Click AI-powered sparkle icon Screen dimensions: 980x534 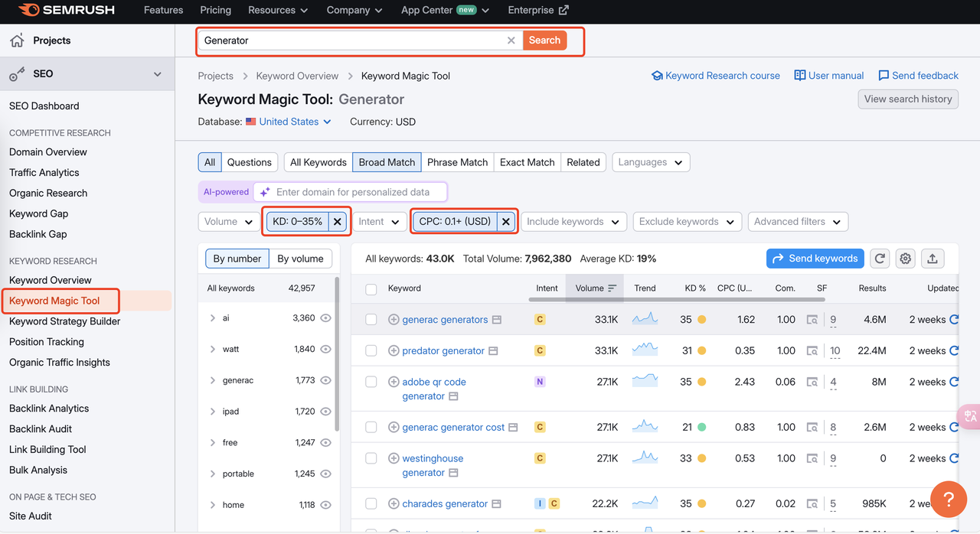click(x=265, y=192)
